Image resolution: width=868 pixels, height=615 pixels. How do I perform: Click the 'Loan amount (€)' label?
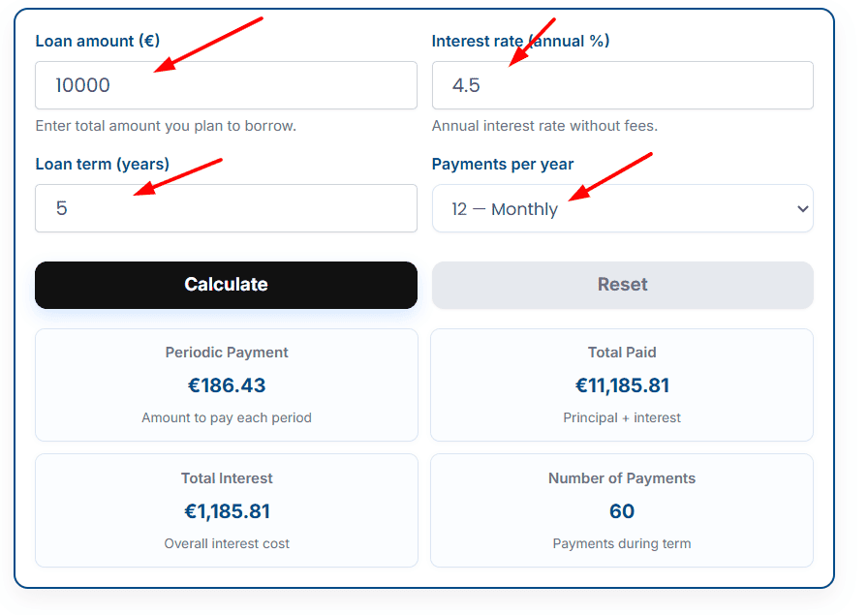pyautogui.click(x=99, y=41)
